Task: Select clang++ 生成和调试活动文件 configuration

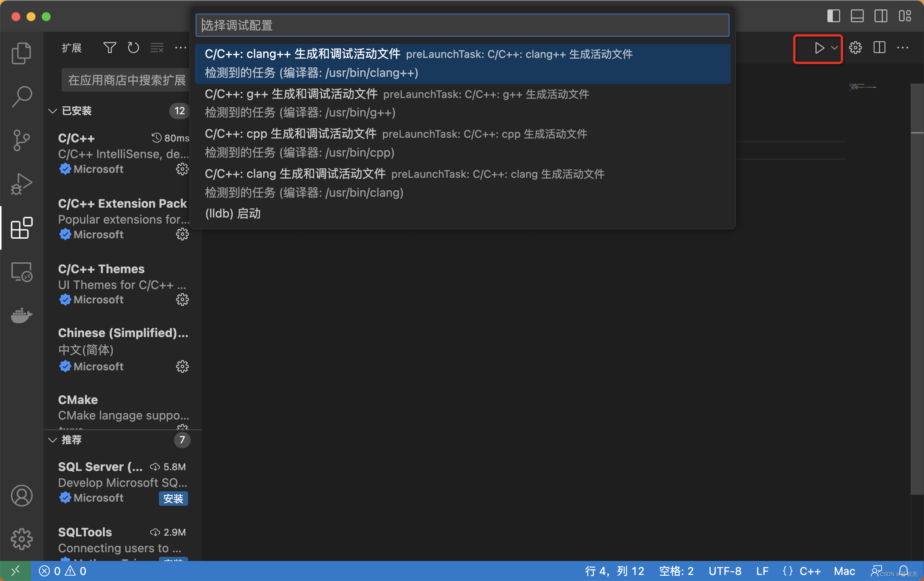Action: click(462, 63)
